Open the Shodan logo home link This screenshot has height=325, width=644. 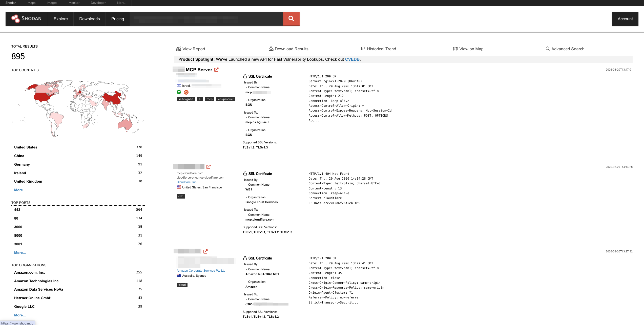pos(27,19)
